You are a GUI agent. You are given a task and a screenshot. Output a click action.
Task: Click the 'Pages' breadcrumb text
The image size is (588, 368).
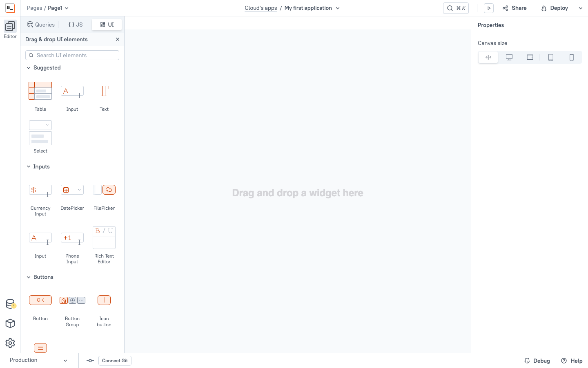(35, 8)
